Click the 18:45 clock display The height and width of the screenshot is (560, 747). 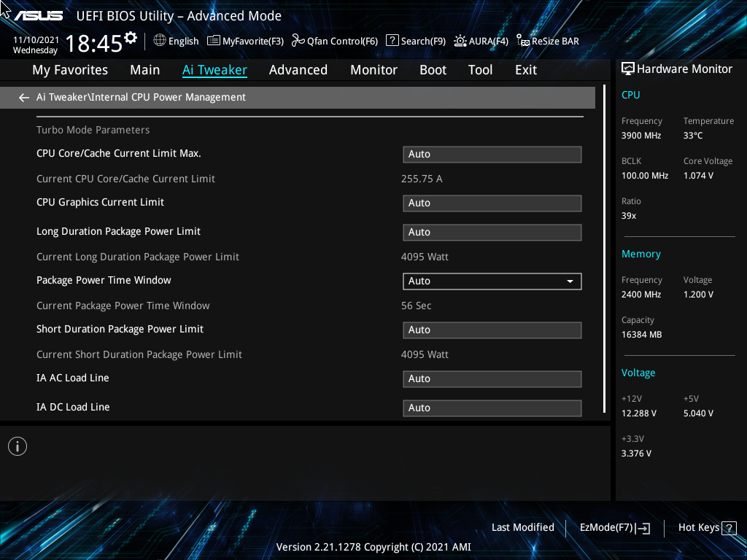tap(94, 43)
